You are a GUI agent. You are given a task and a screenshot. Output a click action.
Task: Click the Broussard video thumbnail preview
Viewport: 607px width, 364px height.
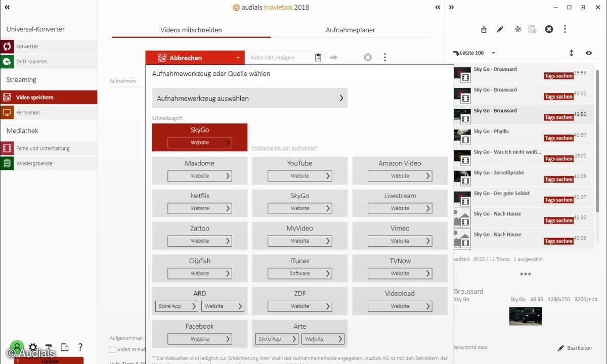526,316
